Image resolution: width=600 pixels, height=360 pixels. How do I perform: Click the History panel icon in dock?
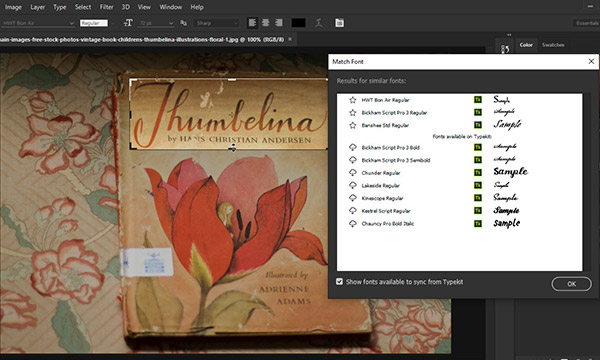coord(505,49)
